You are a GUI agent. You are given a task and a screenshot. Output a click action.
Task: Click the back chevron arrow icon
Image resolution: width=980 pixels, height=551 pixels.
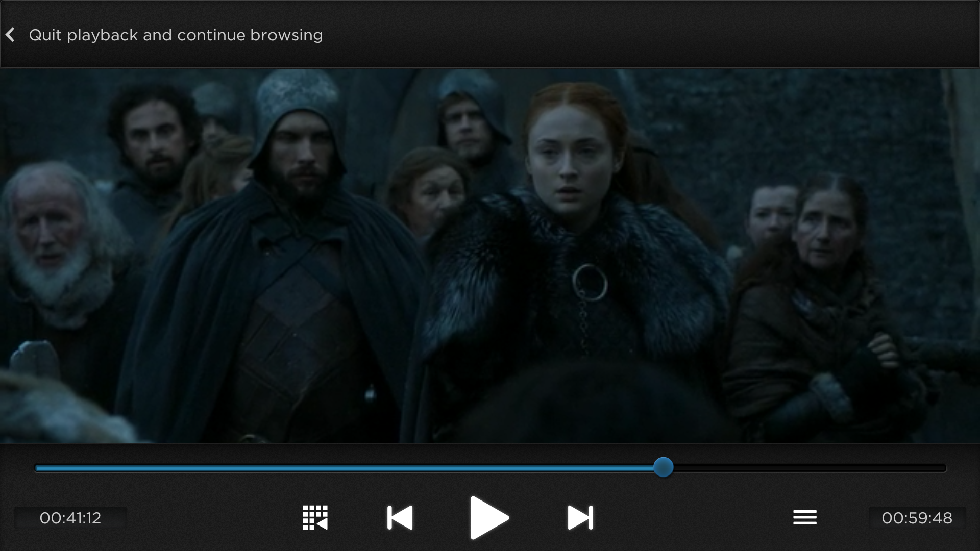tap(11, 35)
